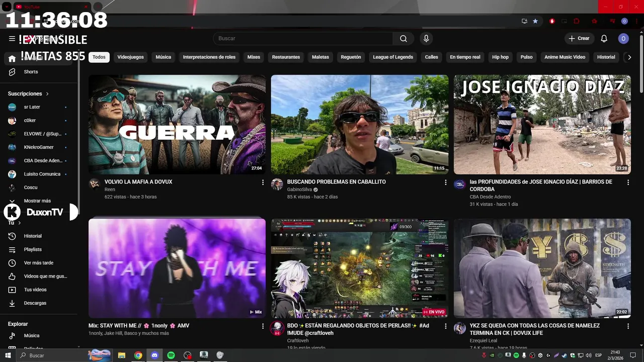Open Ver más tarde list
Viewport: 644px width, 362px height.
[39, 263]
